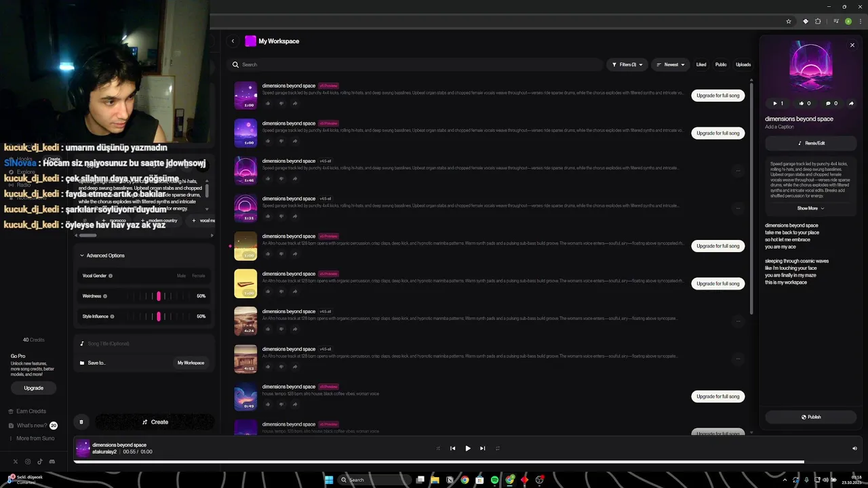Viewport: 868px width, 488px height.
Task: Choose the My Workspace save location
Action: pos(191,363)
